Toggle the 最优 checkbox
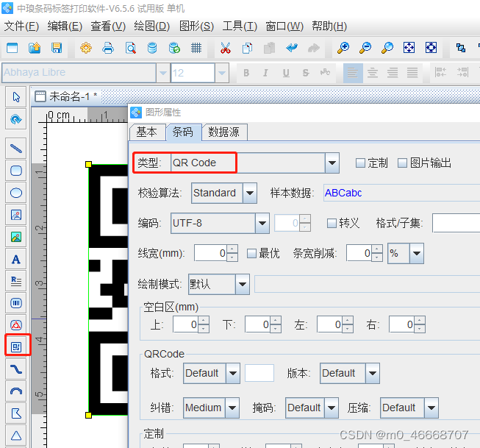This screenshot has height=448, width=480. [x=251, y=253]
